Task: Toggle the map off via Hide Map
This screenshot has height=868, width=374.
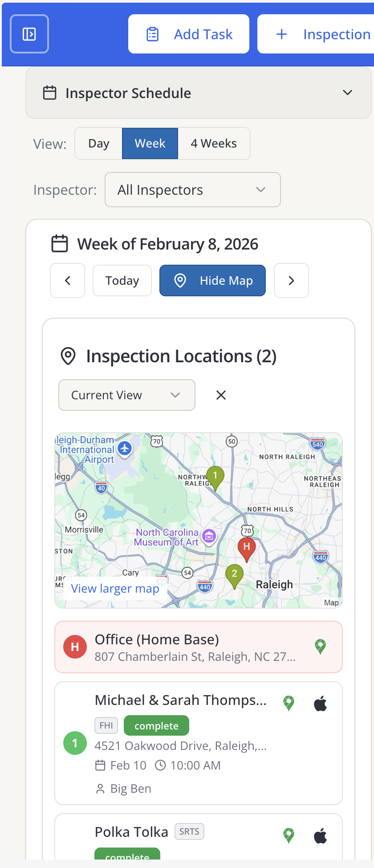Action: click(212, 280)
